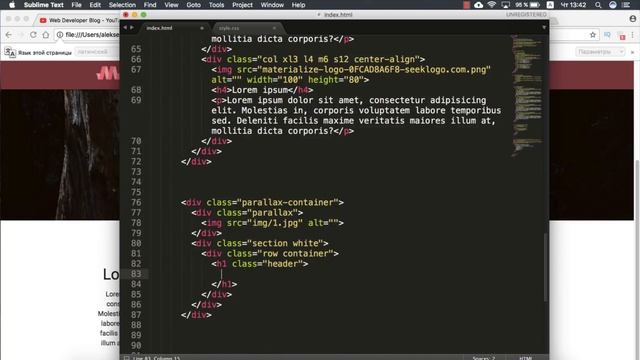
Task: Click the page info icon in address bar
Action: pos(60,35)
